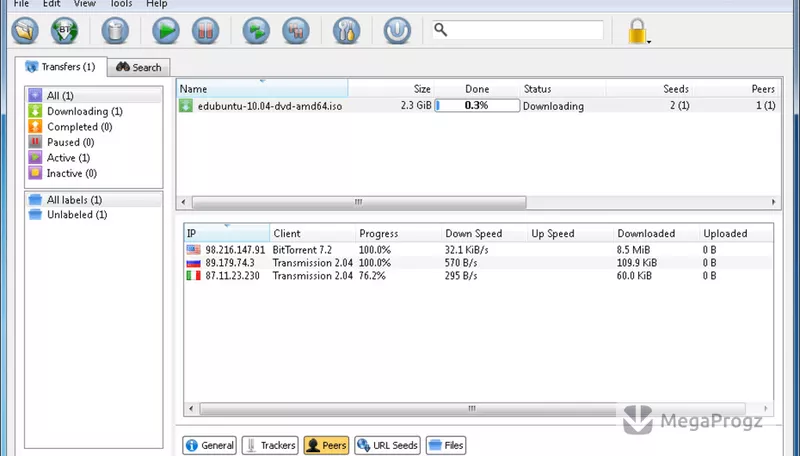This screenshot has height=456, width=800.
Task: Open the Peers details tab
Action: pyautogui.click(x=327, y=445)
